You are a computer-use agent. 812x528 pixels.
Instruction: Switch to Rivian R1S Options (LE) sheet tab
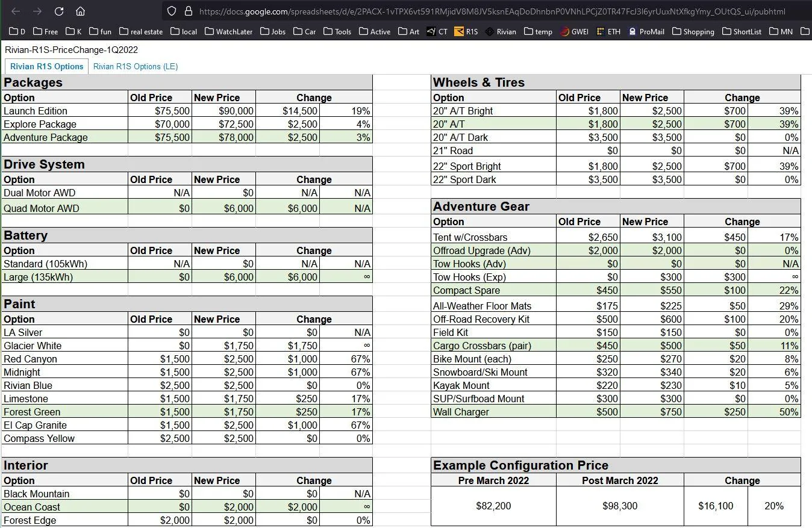136,66
